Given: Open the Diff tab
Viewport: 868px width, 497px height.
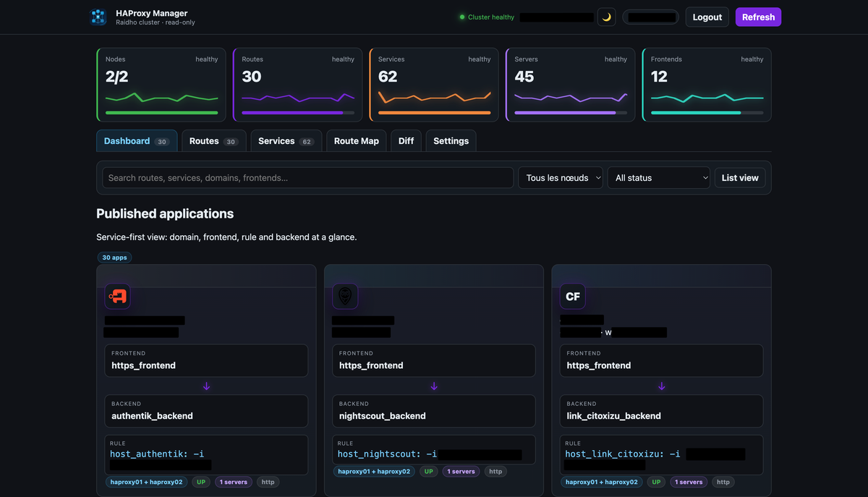Looking at the screenshot, I should click(x=407, y=141).
